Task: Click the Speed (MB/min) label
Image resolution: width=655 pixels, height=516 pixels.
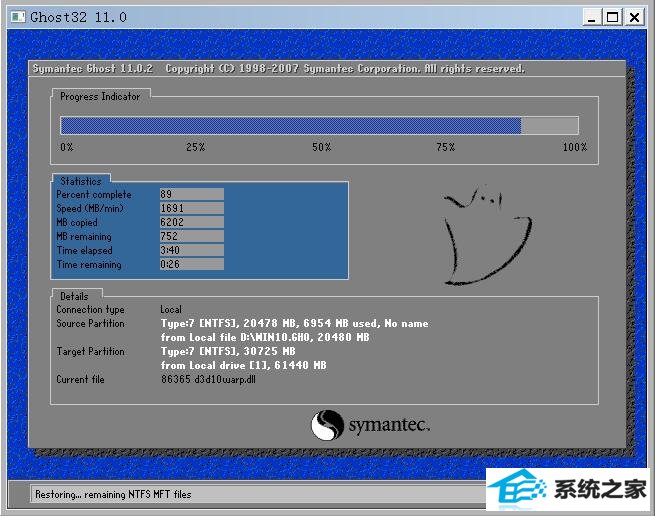Action: coord(90,208)
